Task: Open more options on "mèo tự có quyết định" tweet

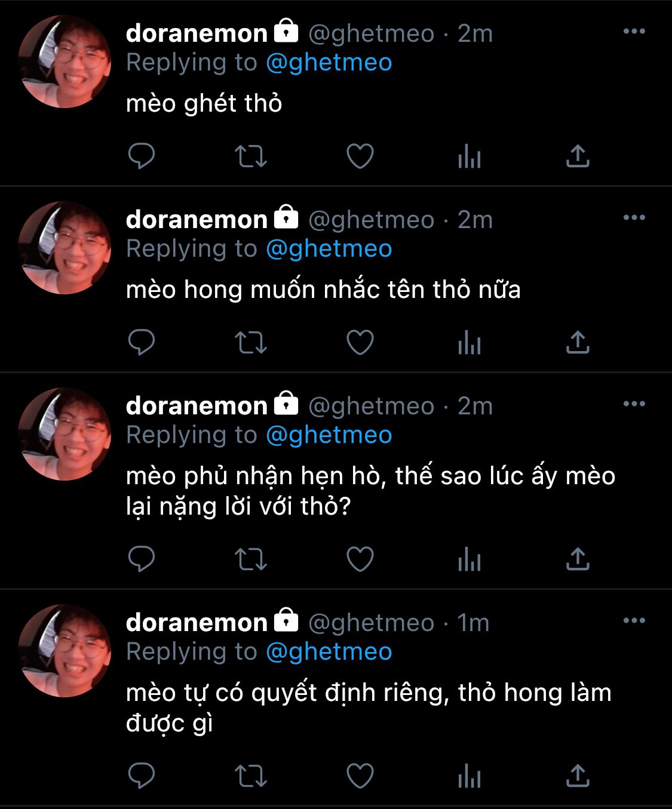Action: 634,621
